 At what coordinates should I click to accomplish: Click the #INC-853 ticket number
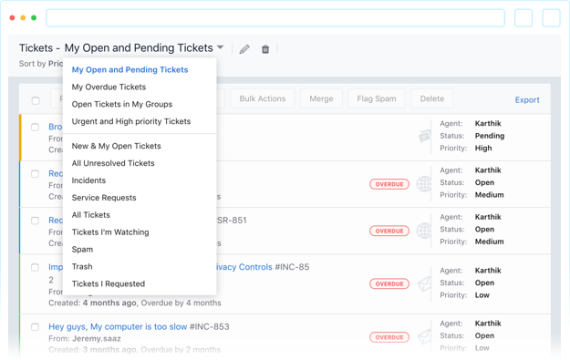(209, 327)
